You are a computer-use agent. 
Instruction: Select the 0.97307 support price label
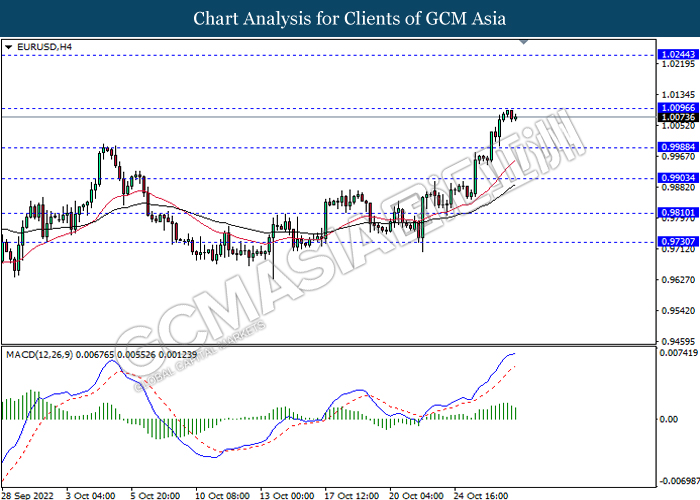[678, 242]
